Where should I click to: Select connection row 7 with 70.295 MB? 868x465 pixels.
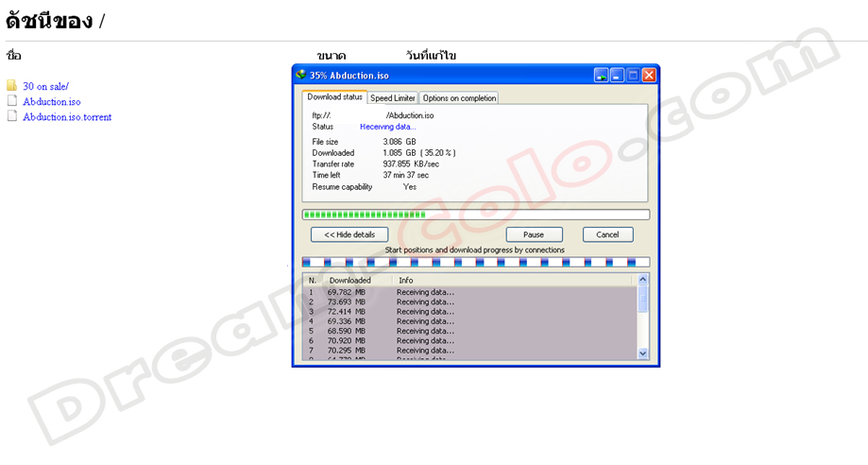click(470, 351)
